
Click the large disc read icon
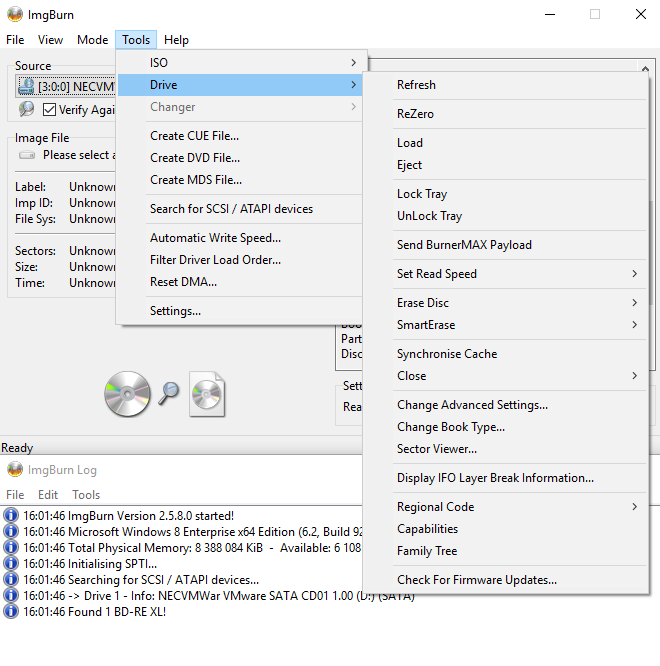[127, 394]
